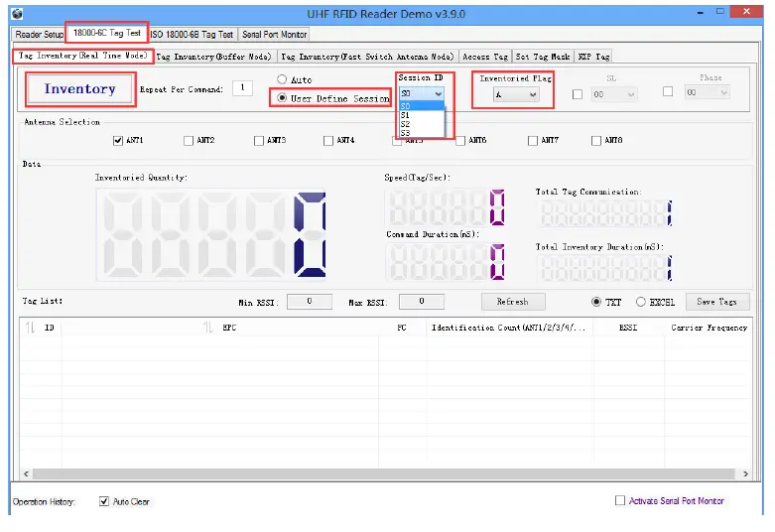This screenshot has height=532, width=775.
Task: Open the Phase value dropdown
Action: pos(707,92)
